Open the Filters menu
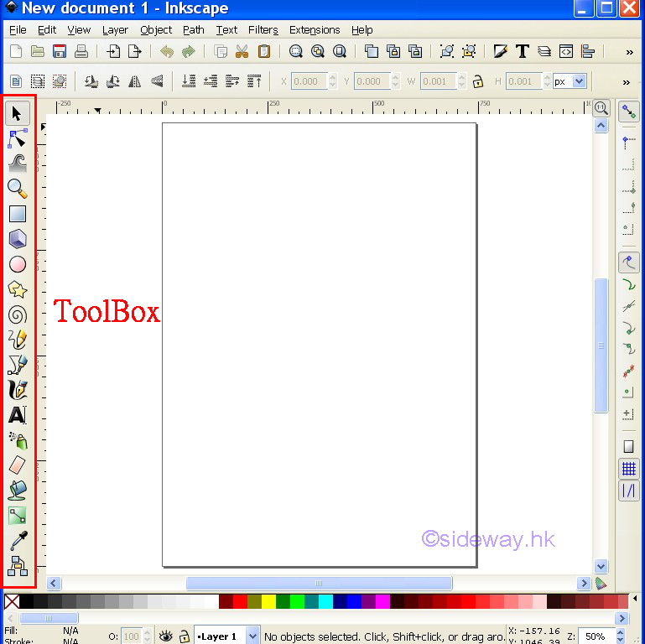The image size is (645, 644). click(x=263, y=29)
